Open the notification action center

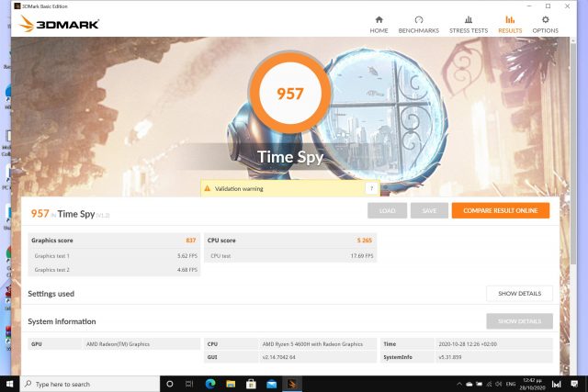(574, 384)
